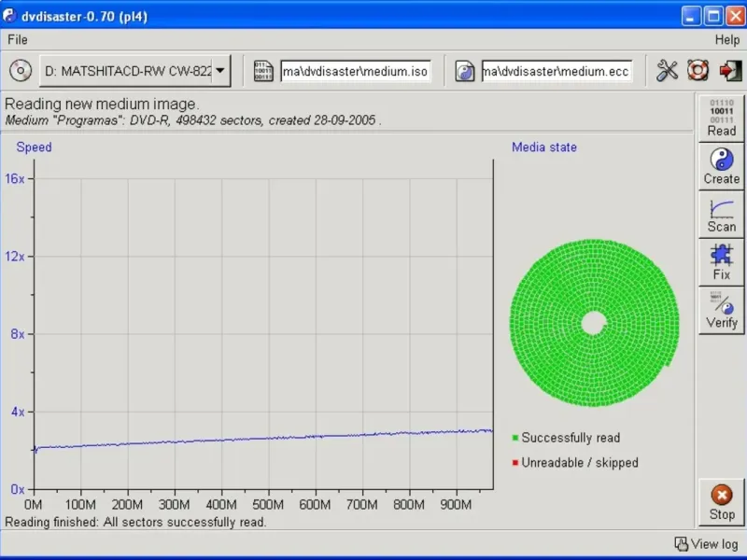This screenshot has width=747, height=560.
Task: Click the green Successfully read swatch
Action: tap(515, 438)
